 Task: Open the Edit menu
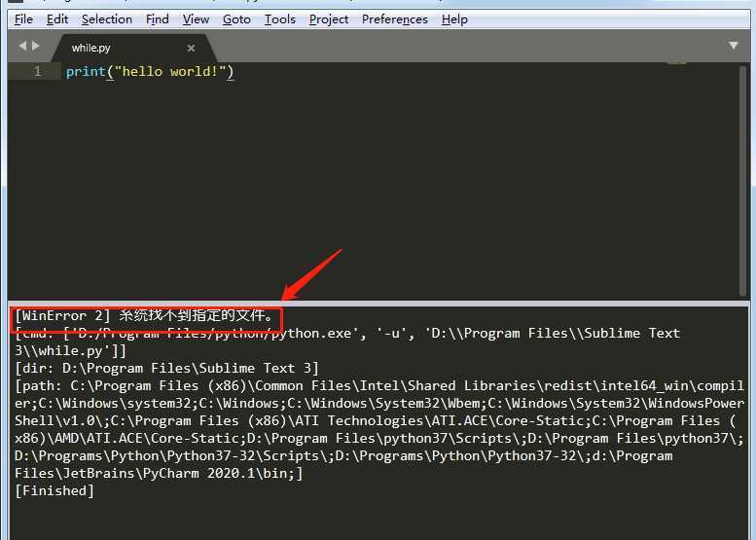click(57, 19)
